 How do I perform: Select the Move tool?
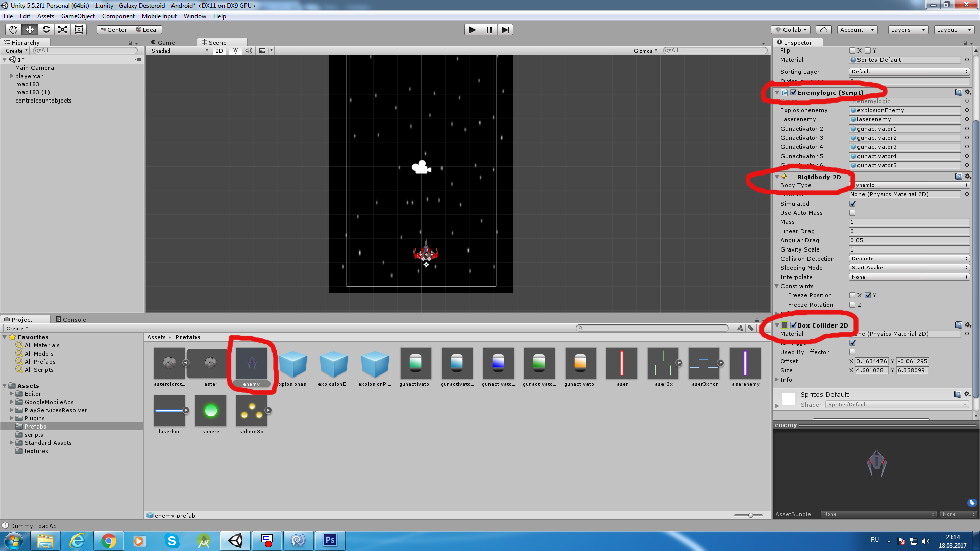30,30
